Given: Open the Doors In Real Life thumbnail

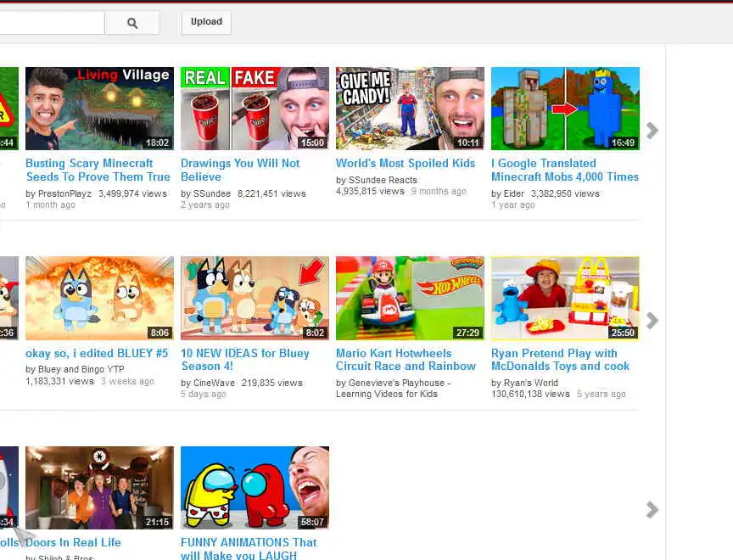Looking at the screenshot, I should [99, 488].
